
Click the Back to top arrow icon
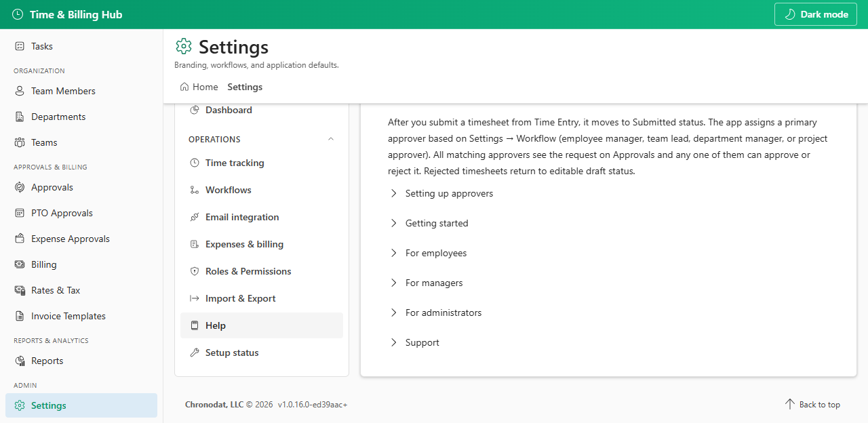789,404
